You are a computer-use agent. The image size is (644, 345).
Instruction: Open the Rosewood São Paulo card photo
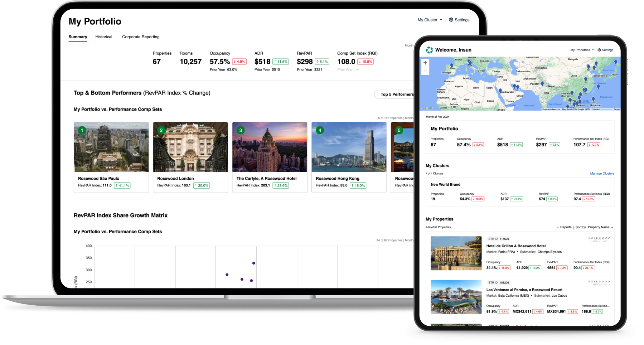tap(111, 147)
